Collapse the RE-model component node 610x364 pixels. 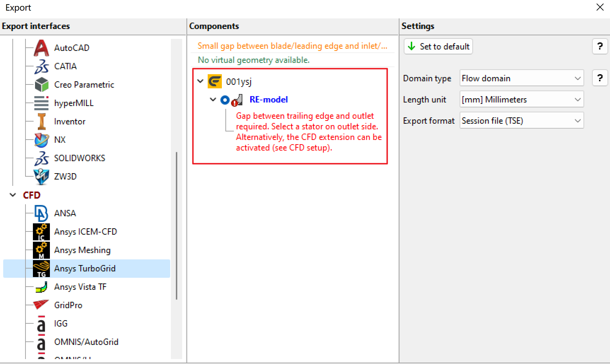point(213,100)
